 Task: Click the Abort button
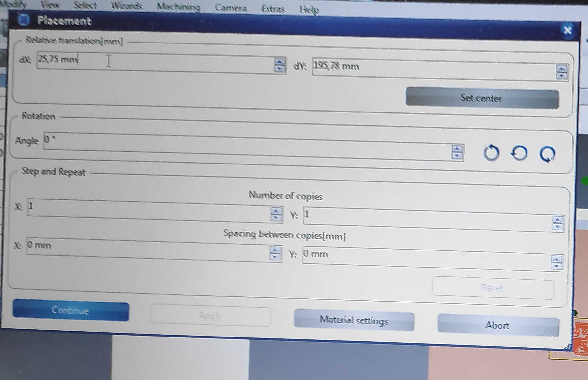(497, 325)
